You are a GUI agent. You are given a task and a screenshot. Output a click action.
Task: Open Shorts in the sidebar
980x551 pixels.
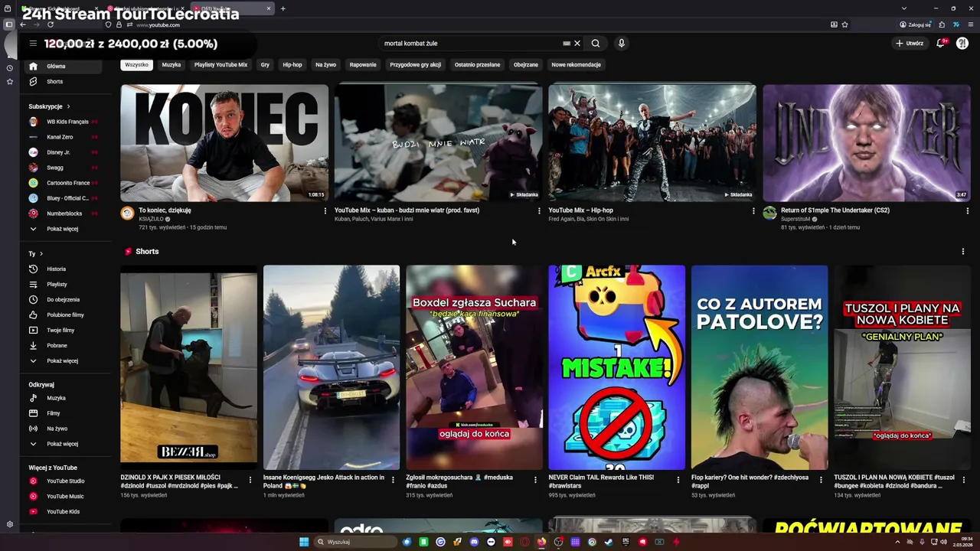pos(61,82)
